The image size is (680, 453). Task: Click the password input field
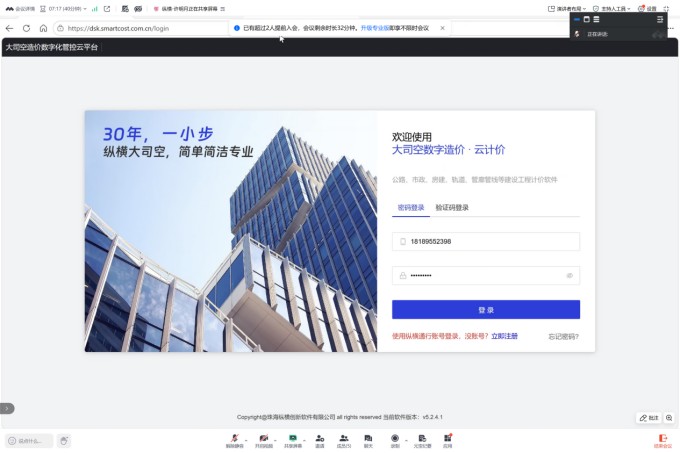486,275
